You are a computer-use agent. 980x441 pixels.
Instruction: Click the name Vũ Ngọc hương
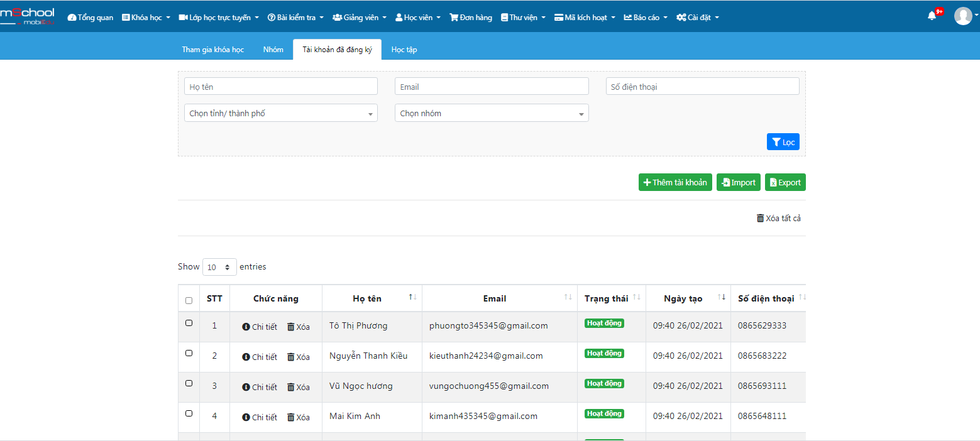point(361,386)
